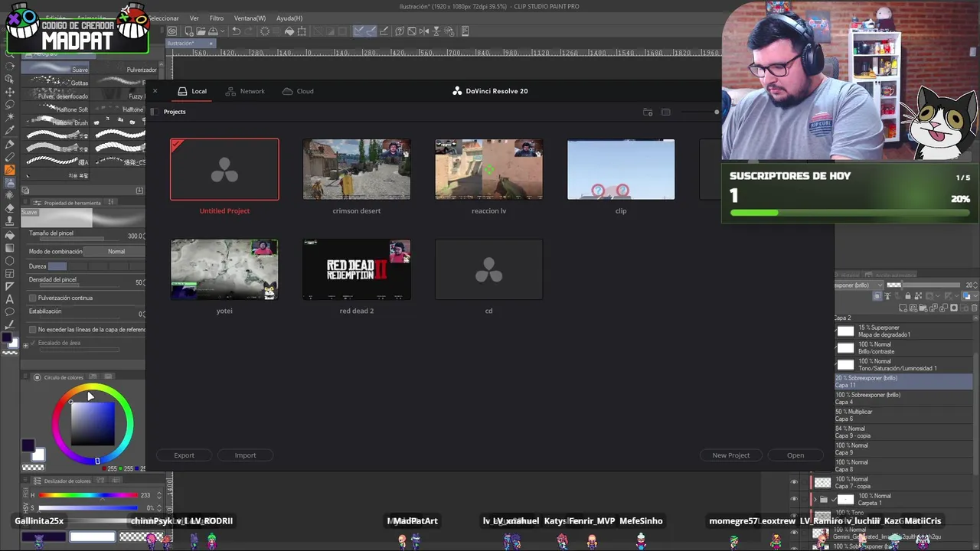Viewport: 980px width, 551px height.
Task: Toggle Snap to ruler toolbar icon
Action: coord(358,31)
